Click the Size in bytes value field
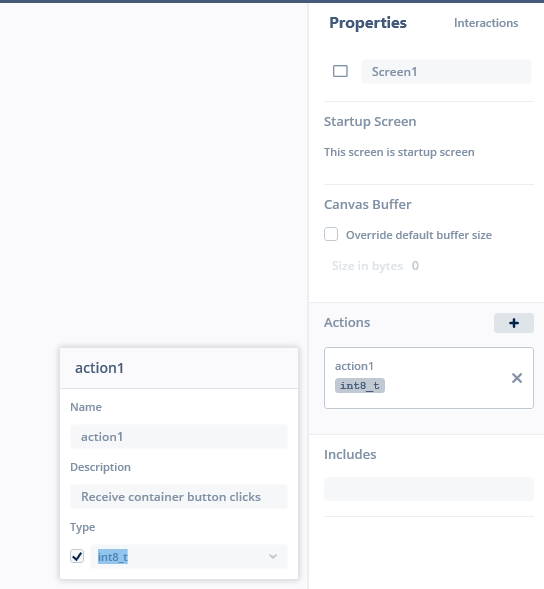The image size is (544, 589). pos(415,266)
